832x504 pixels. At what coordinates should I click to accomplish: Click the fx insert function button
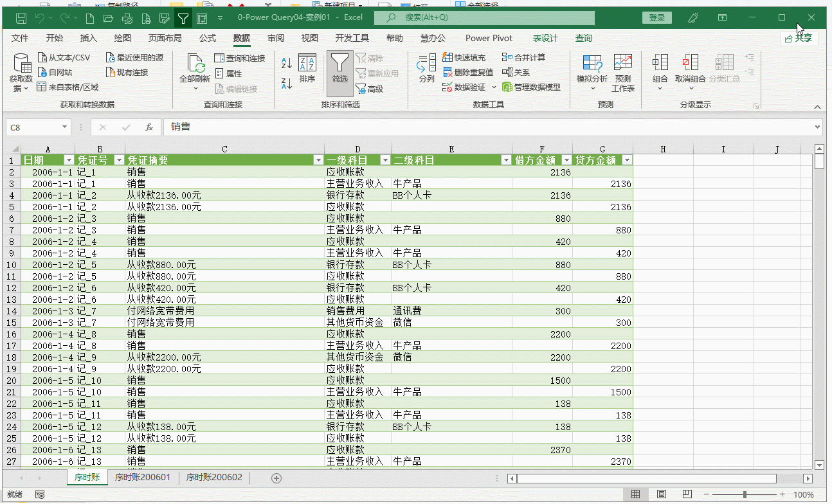coord(149,127)
